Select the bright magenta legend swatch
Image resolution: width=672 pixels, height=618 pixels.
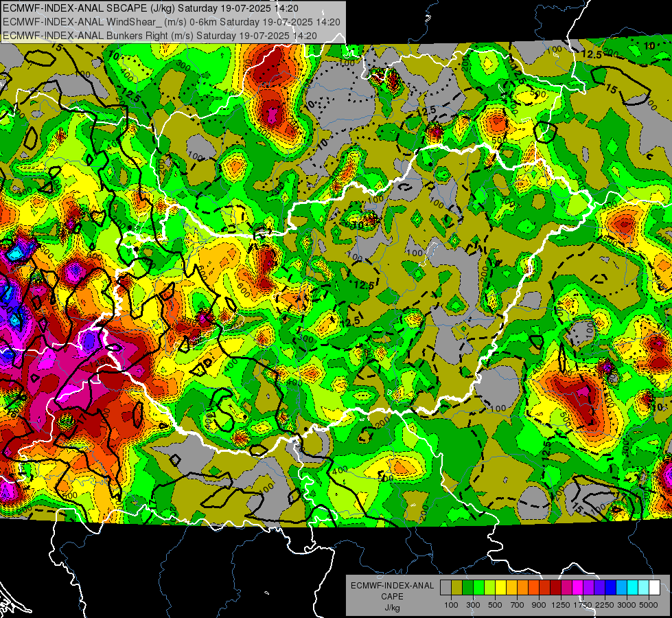click(578, 588)
